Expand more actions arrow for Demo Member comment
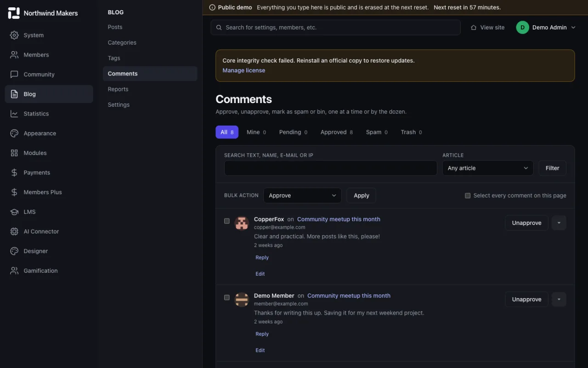Image resolution: width=588 pixels, height=368 pixels. pos(559,299)
